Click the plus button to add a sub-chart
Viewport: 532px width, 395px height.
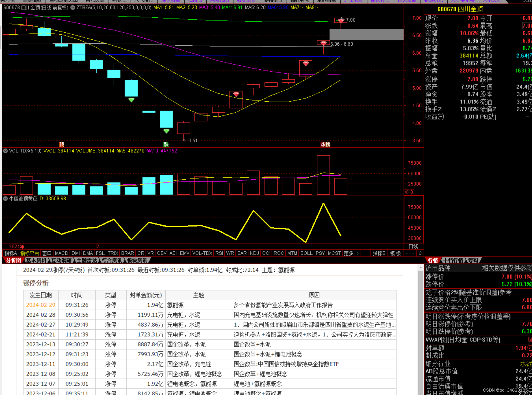[407, 253]
